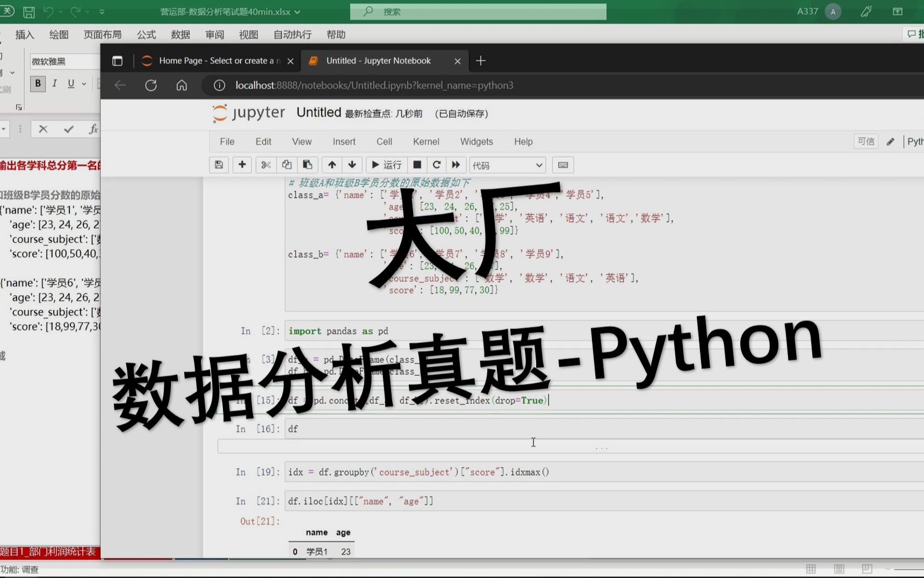The width and height of the screenshot is (924, 578).
Task: Open Excel's 视图 ribbon tab
Action: (249, 34)
